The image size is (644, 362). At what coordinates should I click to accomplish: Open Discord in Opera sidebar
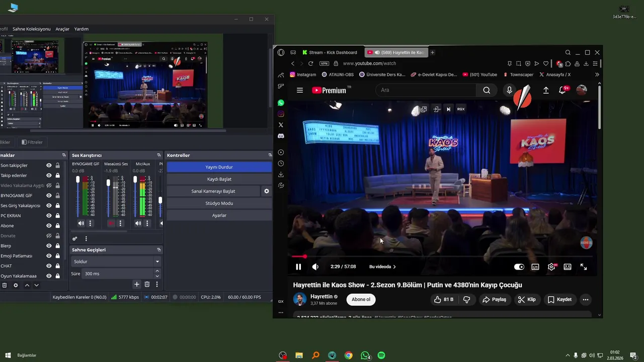[281, 136]
